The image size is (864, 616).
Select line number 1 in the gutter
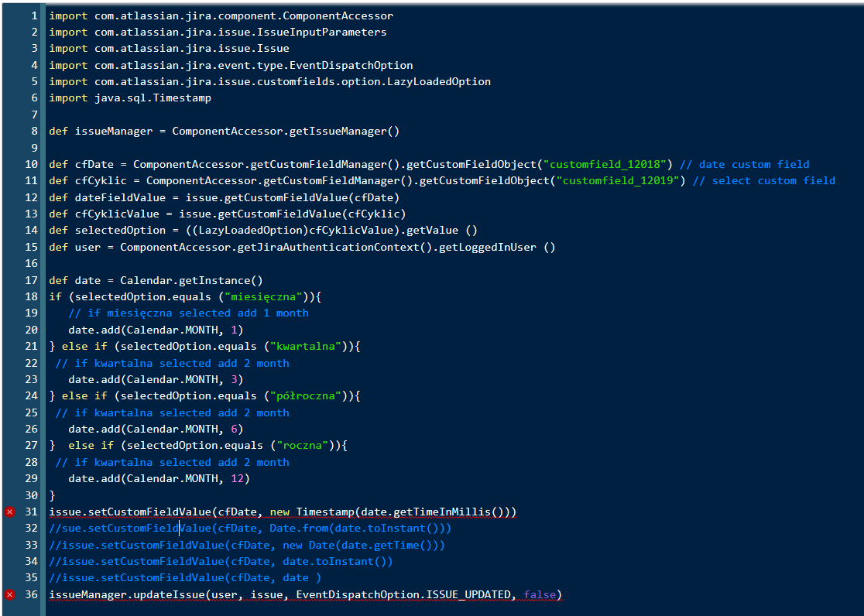click(x=34, y=15)
